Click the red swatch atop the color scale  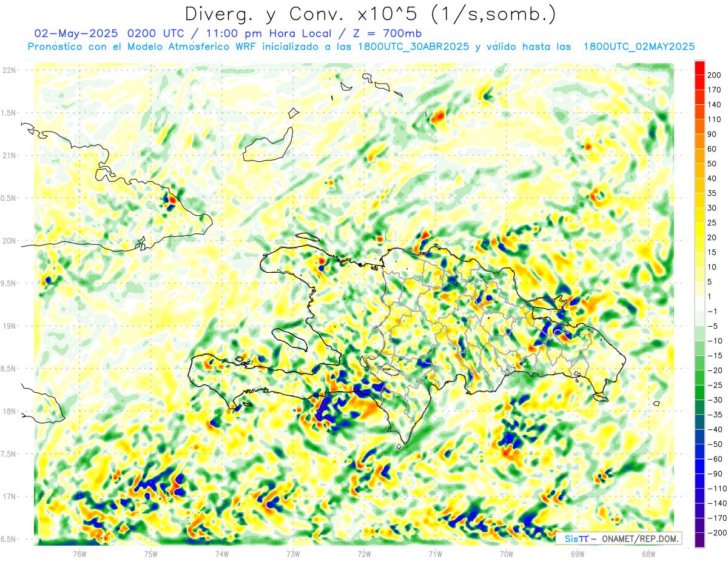coord(699,68)
